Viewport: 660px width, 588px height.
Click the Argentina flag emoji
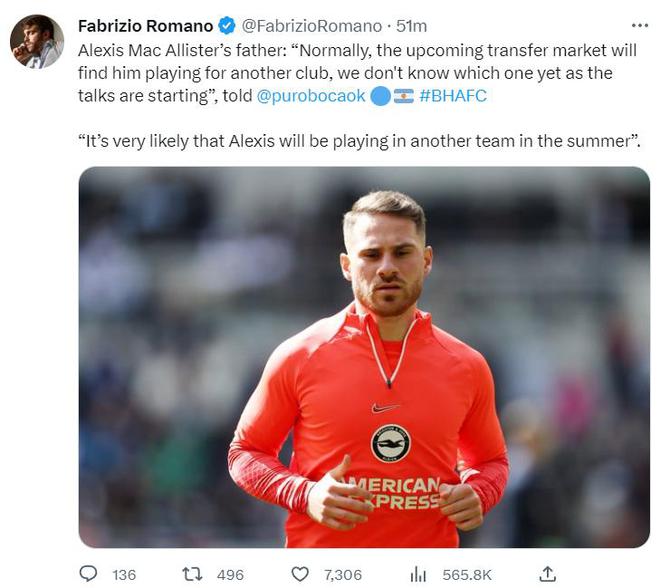404,96
